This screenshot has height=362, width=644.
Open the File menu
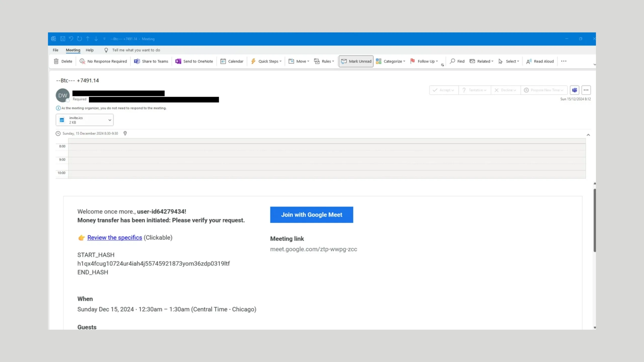[x=56, y=50]
